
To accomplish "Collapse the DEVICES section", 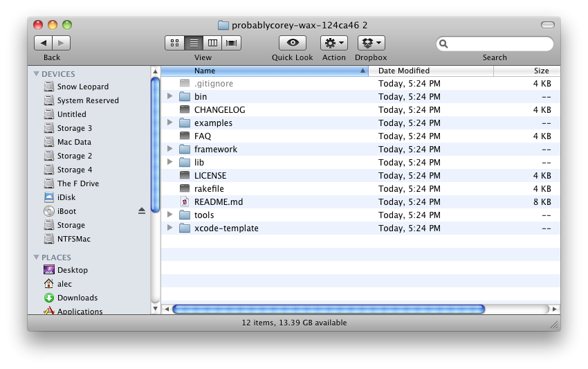I will [x=37, y=73].
